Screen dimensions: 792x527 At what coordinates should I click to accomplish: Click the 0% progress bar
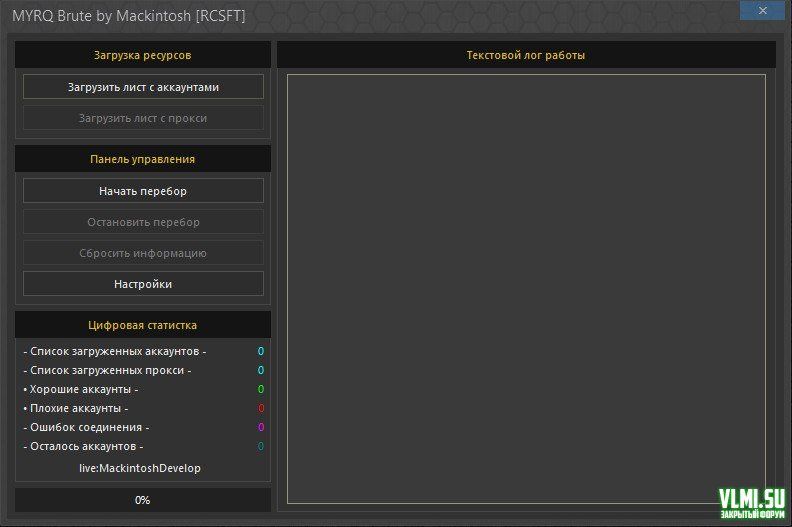click(x=143, y=500)
